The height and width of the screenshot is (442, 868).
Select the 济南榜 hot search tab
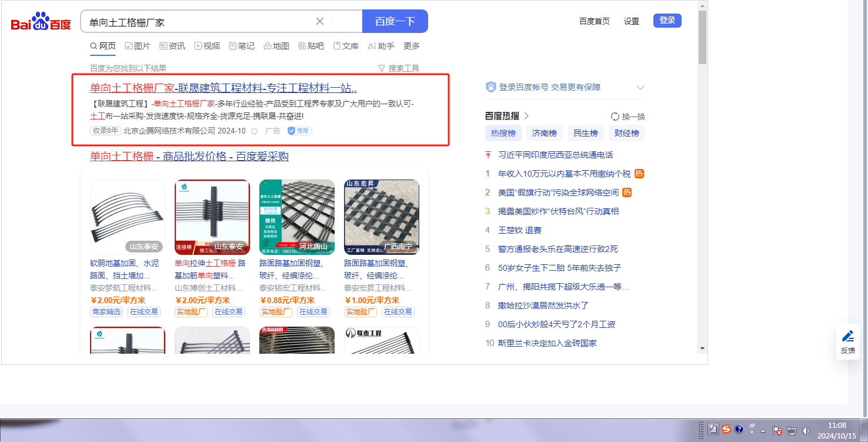[x=544, y=133]
